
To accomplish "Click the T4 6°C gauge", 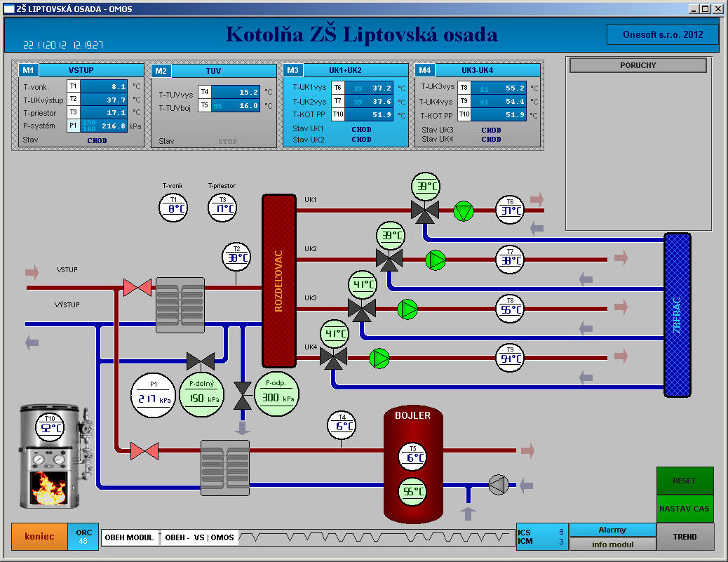I will [342, 425].
